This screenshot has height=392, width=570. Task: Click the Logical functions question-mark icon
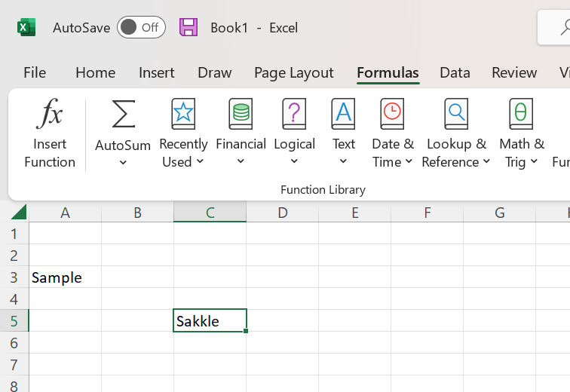coord(294,114)
